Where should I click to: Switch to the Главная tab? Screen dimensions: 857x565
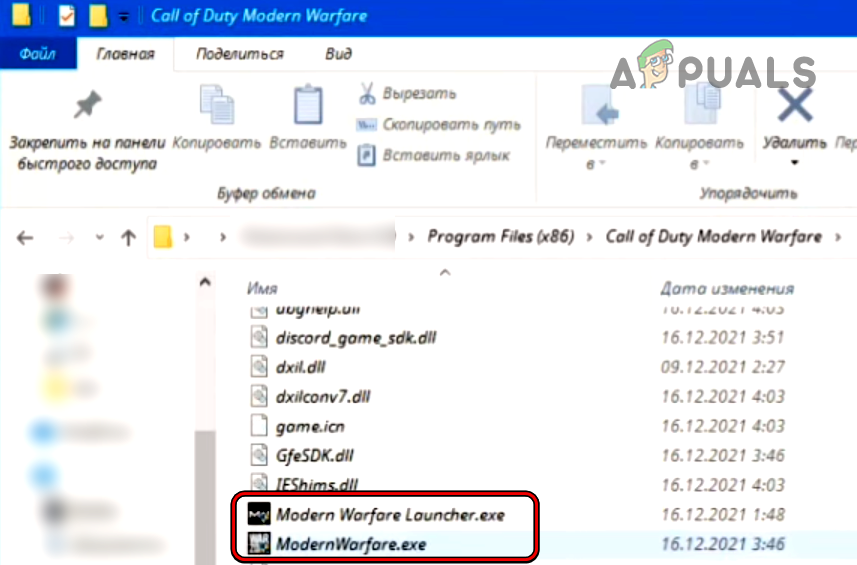(126, 54)
